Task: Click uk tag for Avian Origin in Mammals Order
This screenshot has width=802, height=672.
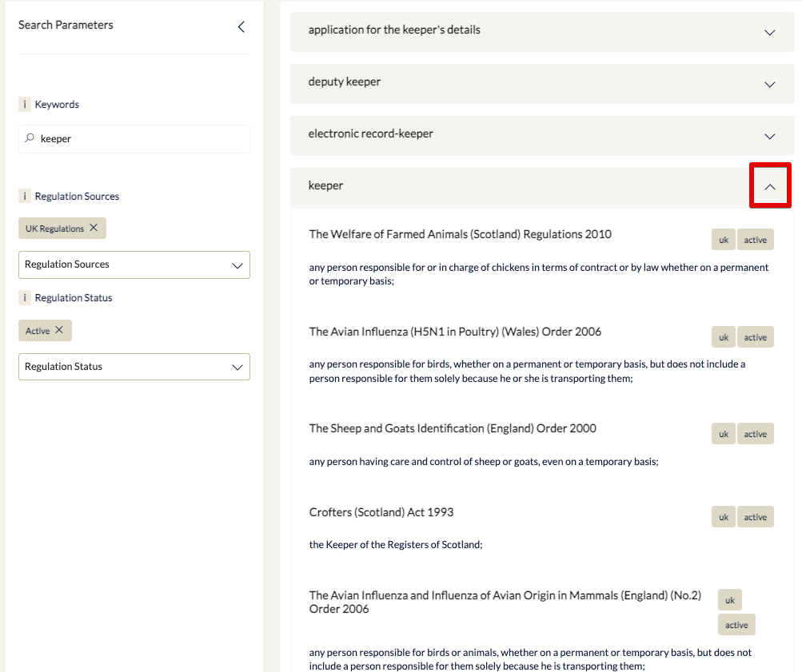Action: point(729,600)
